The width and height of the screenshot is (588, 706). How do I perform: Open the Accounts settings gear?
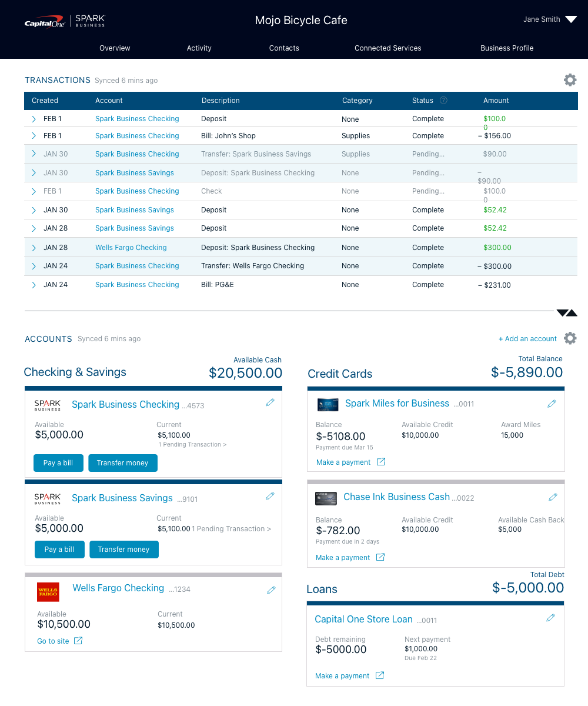[570, 338]
